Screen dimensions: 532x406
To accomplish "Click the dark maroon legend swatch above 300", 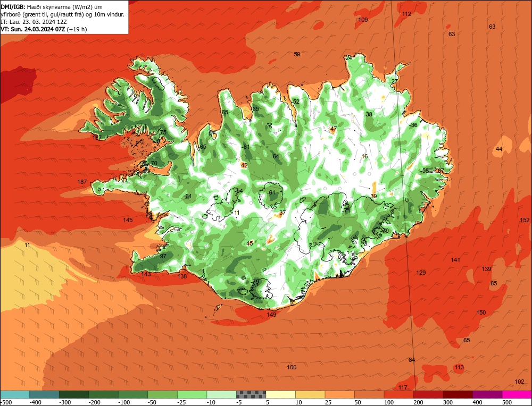I will tap(458, 394).
